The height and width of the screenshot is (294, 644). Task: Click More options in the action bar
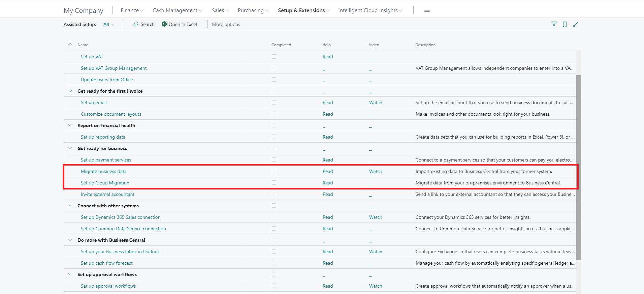pyautogui.click(x=226, y=24)
